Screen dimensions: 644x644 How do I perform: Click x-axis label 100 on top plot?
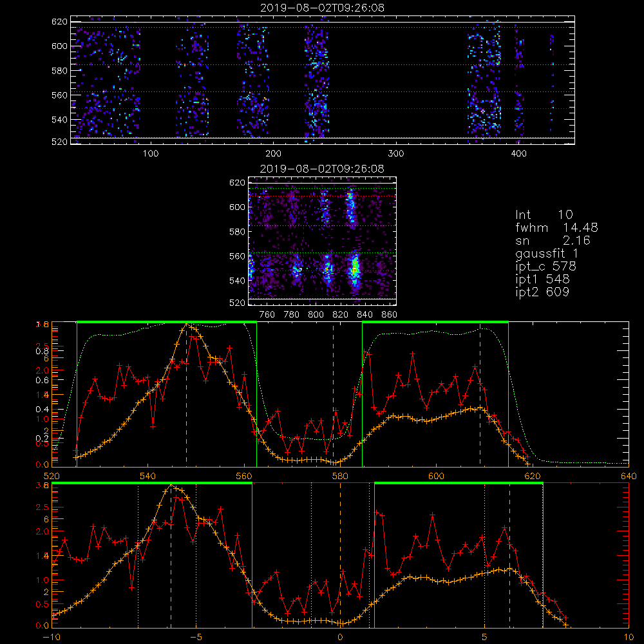[151, 154]
